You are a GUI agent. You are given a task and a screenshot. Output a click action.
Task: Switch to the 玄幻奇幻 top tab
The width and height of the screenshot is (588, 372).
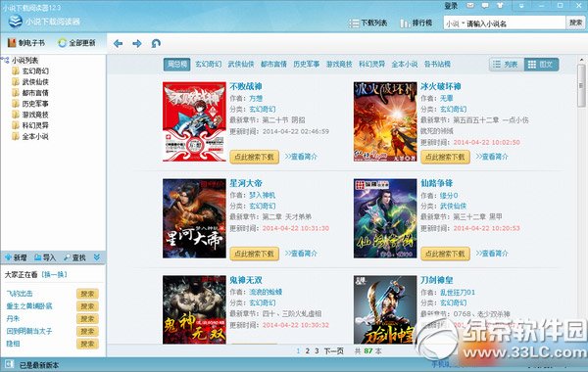tap(208, 64)
